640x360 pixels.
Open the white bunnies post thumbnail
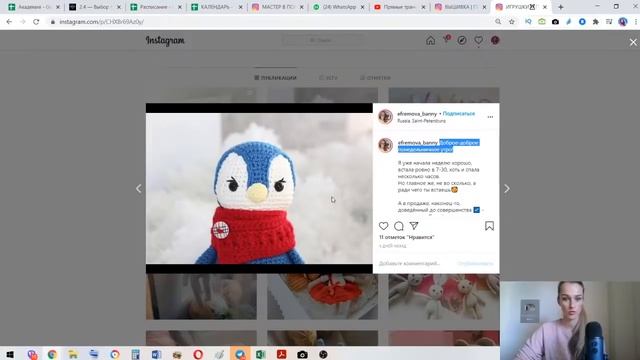click(444, 296)
